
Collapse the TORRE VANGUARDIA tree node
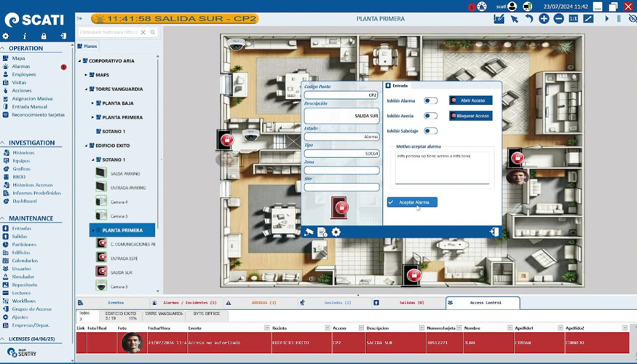tap(86, 89)
